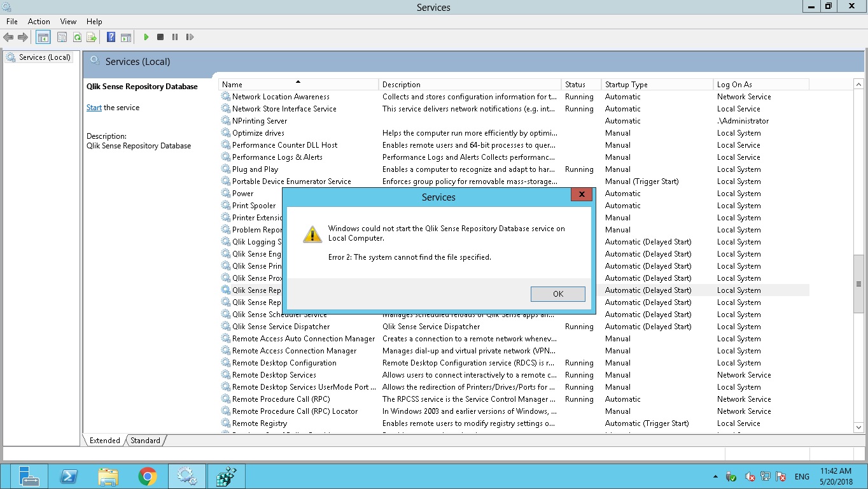868x489 pixels.
Task: Click the scrollbar up arrow in services list
Action: [x=858, y=85]
